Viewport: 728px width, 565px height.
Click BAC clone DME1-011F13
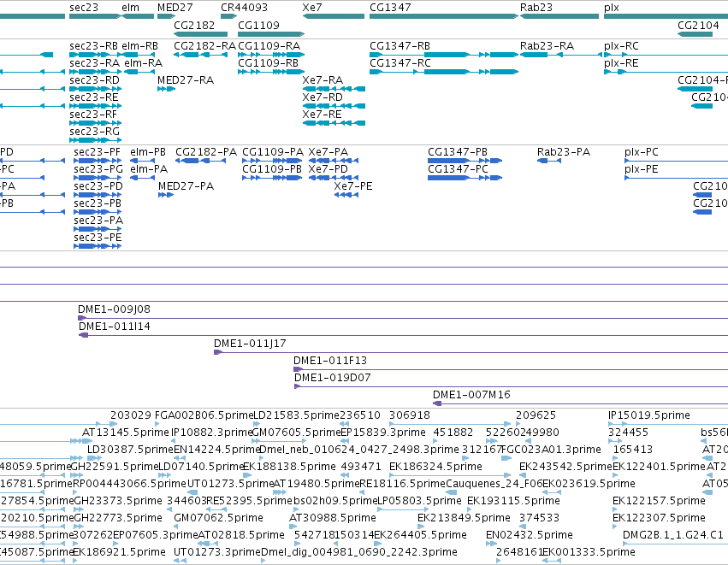[511, 370]
